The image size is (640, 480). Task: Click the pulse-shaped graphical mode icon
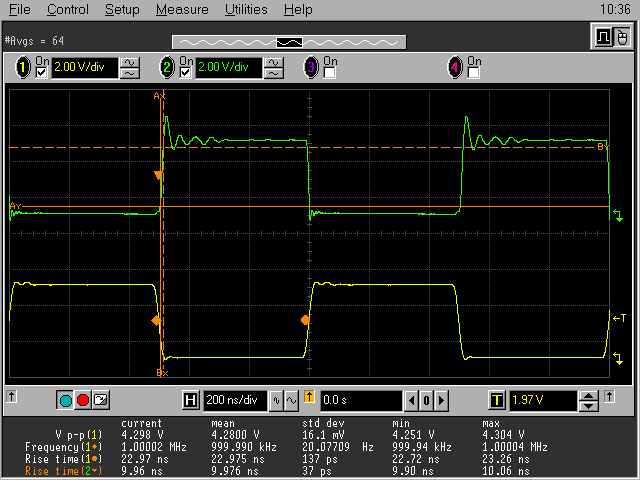(603, 38)
